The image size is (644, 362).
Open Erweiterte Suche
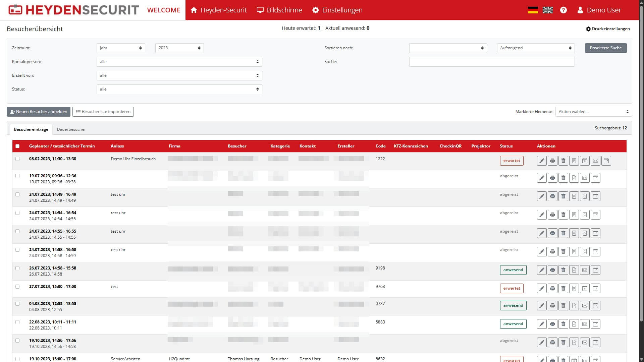(x=605, y=48)
